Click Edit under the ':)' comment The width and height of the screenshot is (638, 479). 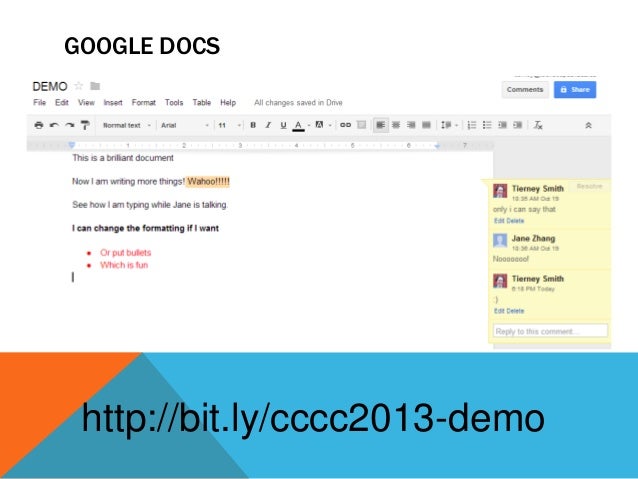click(x=499, y=311)
